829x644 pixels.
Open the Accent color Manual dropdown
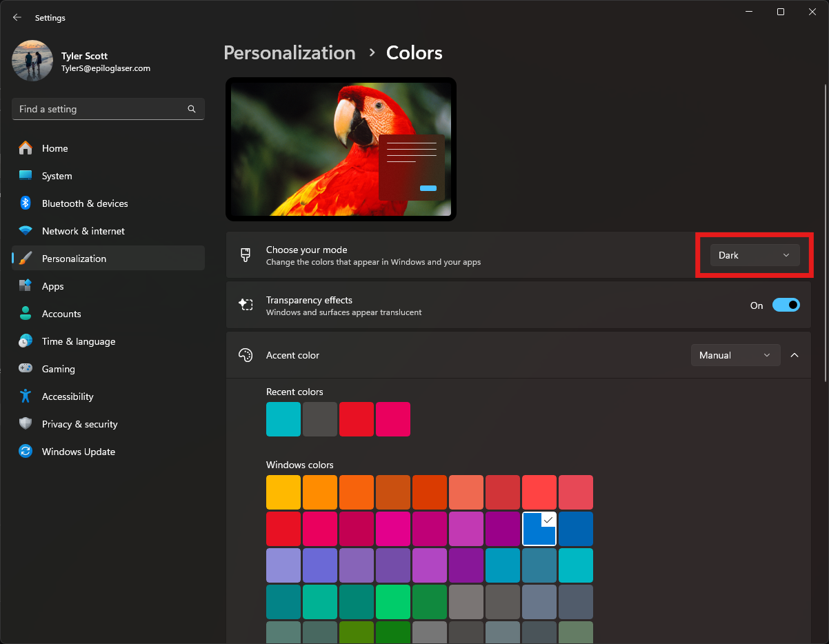735,355
